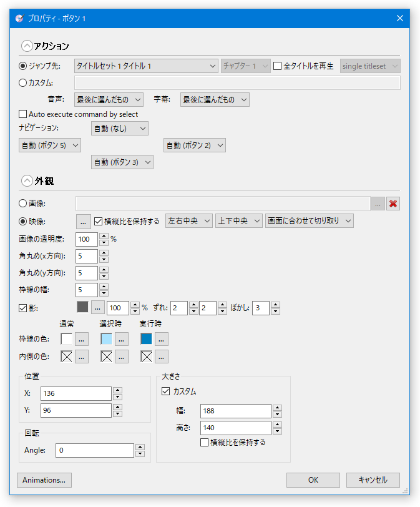Open the 音声 最後に選んだもの dropdown

click(x=109, y=100)
